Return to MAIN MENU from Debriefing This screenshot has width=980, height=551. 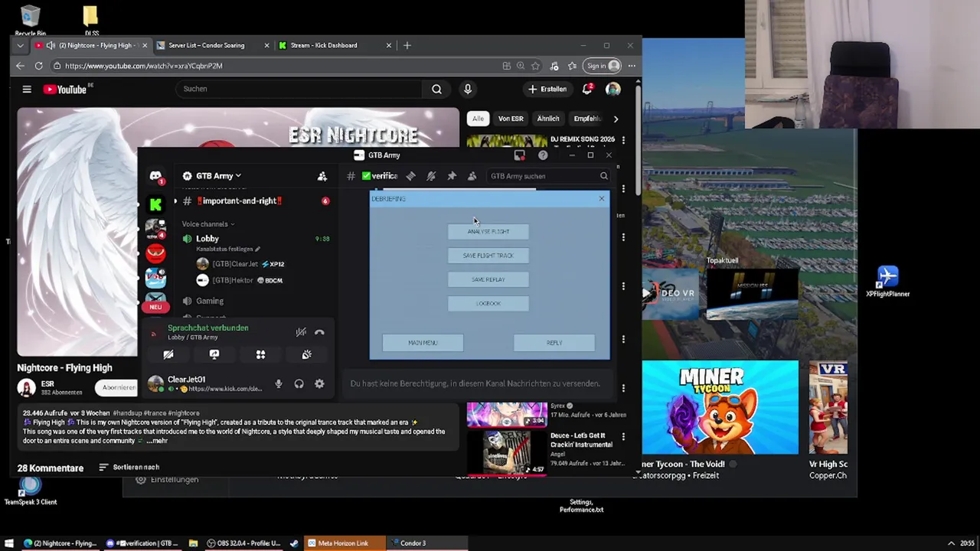click(423, 343)
